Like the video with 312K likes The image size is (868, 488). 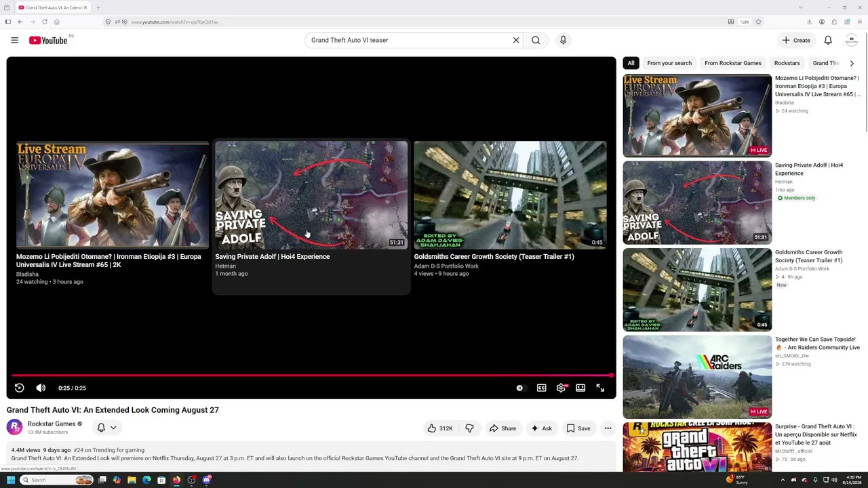(x=439, y=428)
